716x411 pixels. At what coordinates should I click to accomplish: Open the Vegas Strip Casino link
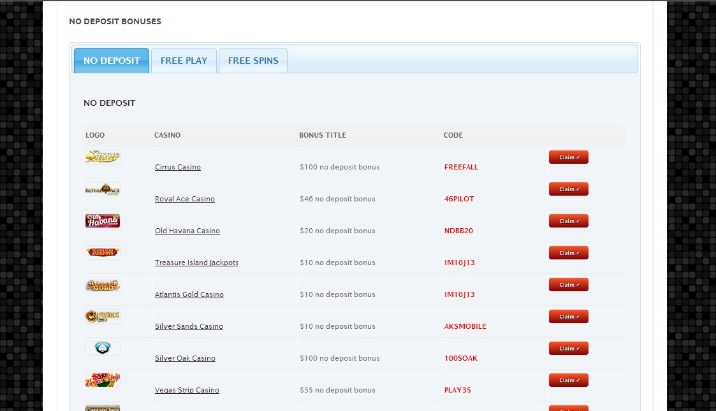pyautogui.click(x=187, y=390)
